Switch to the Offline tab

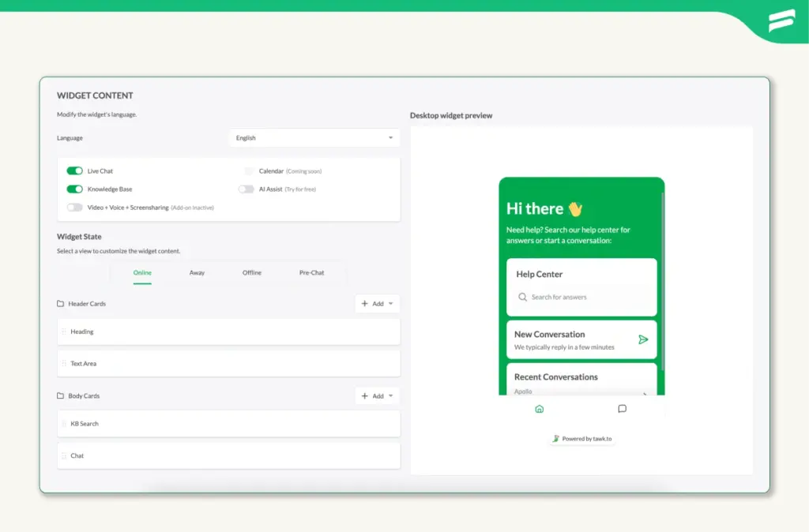pyautogui.click(x=252, y=272)
